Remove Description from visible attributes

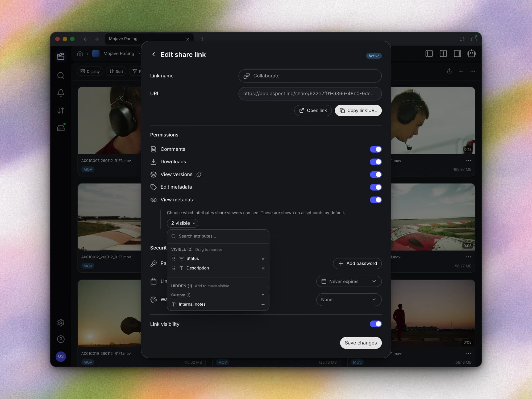(x=263, y=268)
